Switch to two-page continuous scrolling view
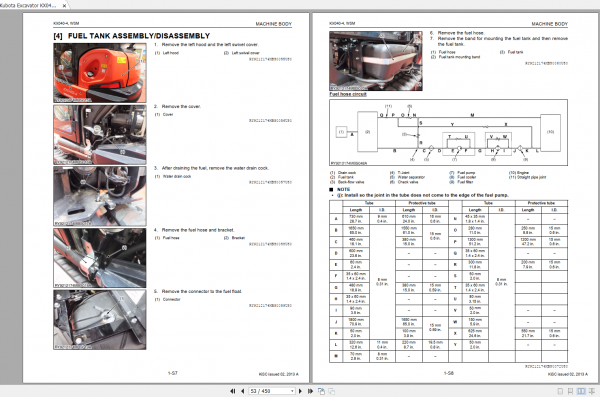 coord(592,391)
